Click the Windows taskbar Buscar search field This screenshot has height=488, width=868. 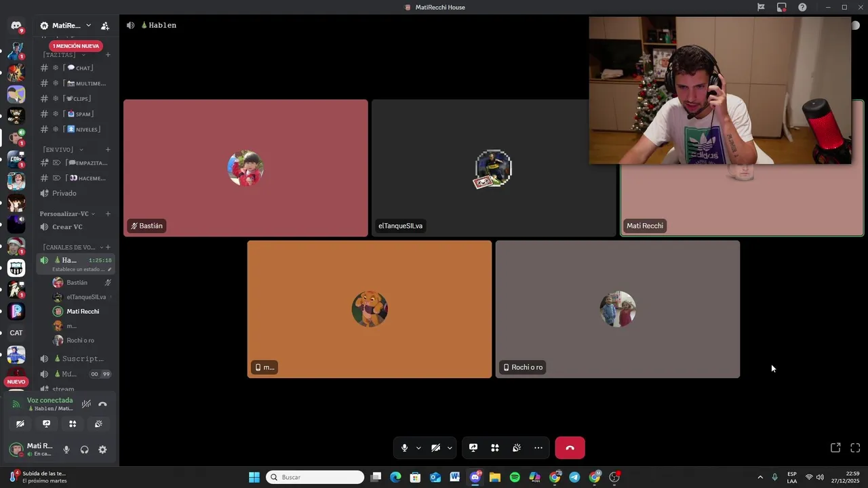[315, 477]
